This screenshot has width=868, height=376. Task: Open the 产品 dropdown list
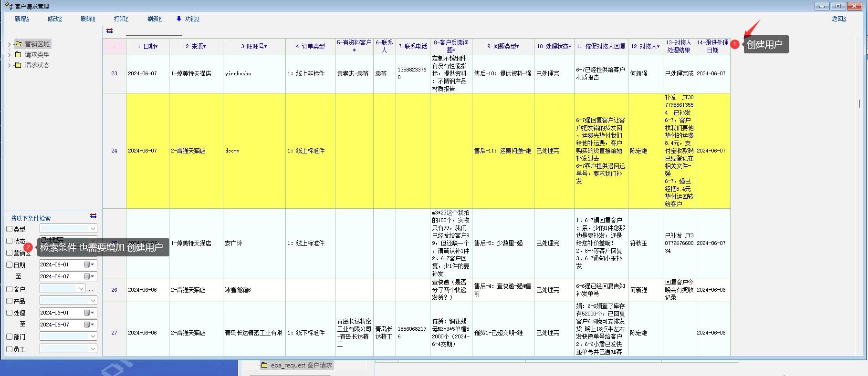coord(93,301)
